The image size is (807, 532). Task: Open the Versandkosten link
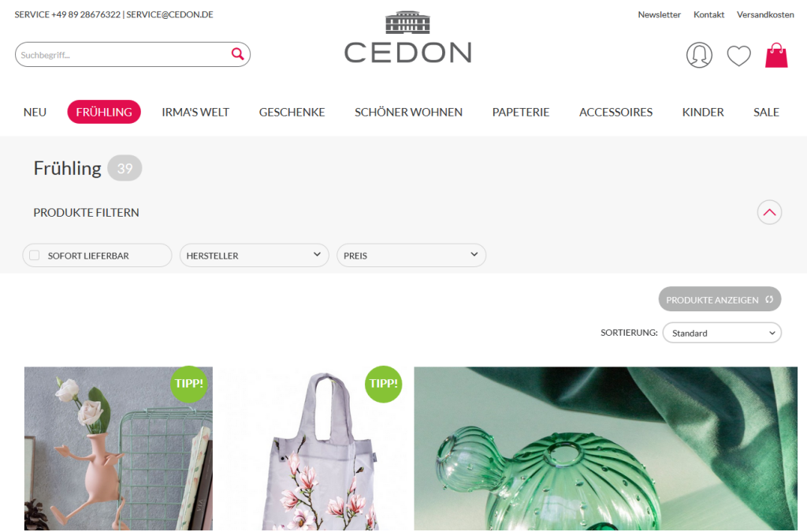(x=764, y=15)
